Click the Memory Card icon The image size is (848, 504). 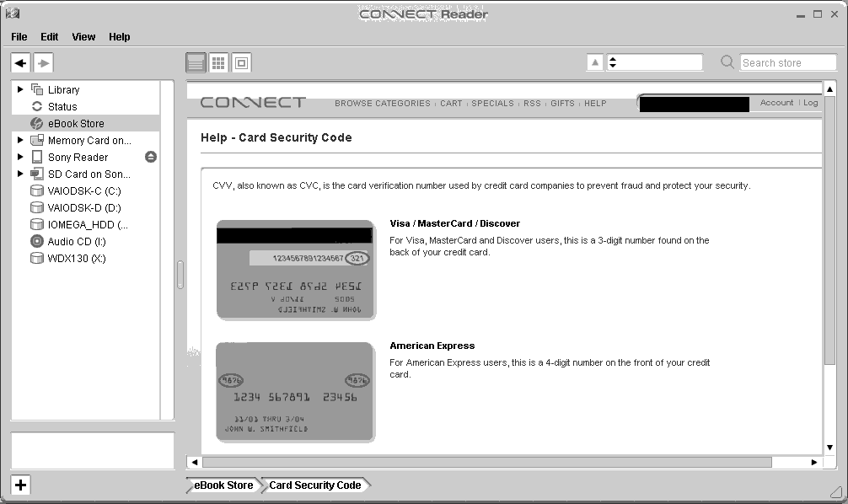pyautogui.click(x=37, y=140)
